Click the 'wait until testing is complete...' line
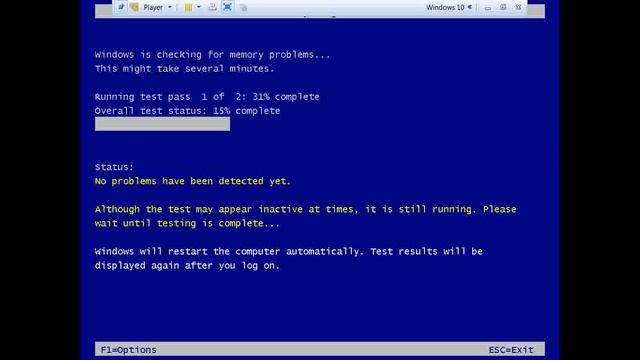Viewport: 640px width, 360px height. pos(187,224)
